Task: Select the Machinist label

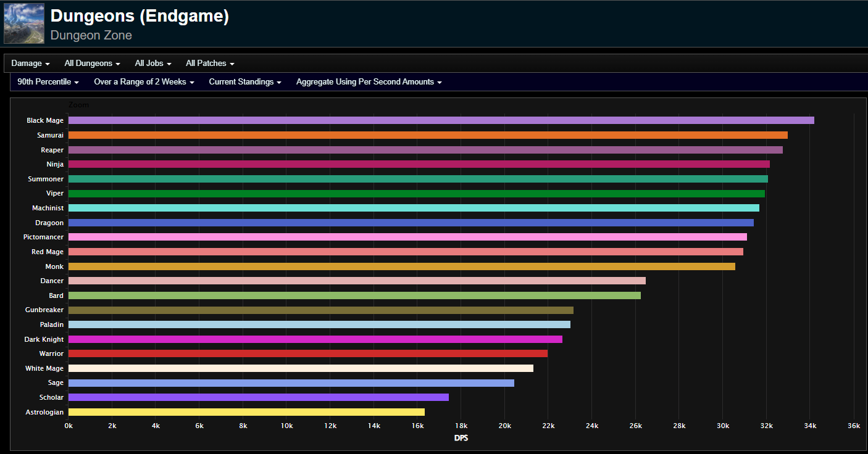Action: 48,208
